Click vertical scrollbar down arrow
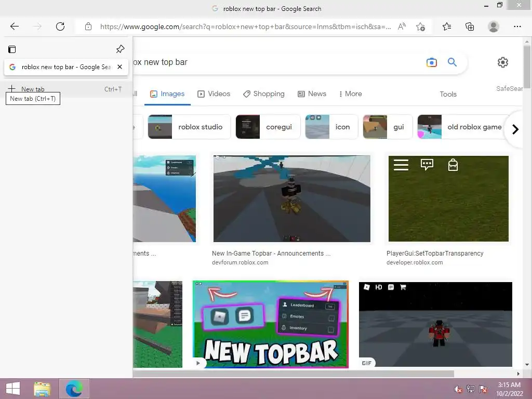The height and width of the screenshot is (399, 532). click(527, 364)
